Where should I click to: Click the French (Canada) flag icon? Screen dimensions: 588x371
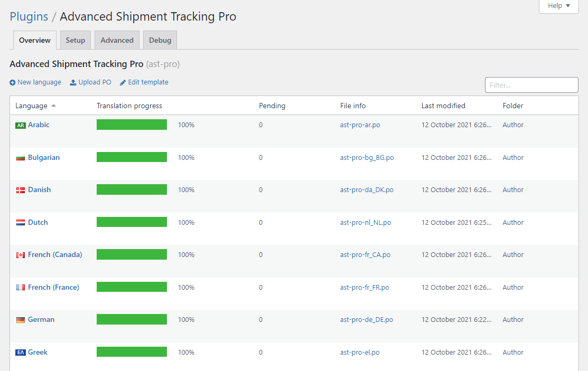(x=21, y=255)
